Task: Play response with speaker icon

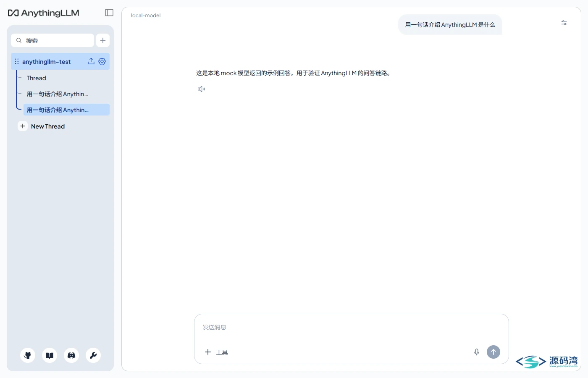Action: click(201, 89)
